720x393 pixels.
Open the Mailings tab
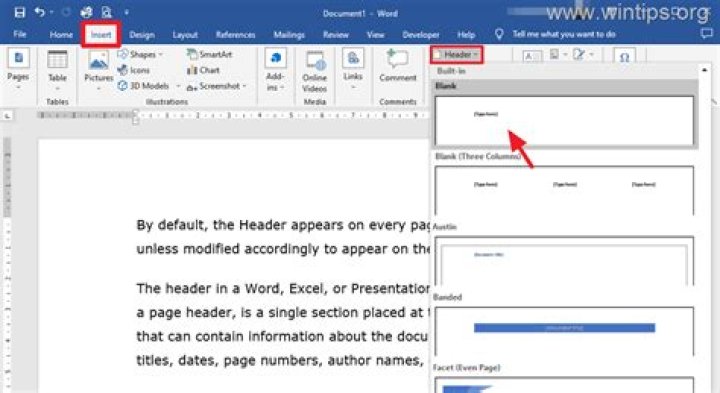coord(289,34)
